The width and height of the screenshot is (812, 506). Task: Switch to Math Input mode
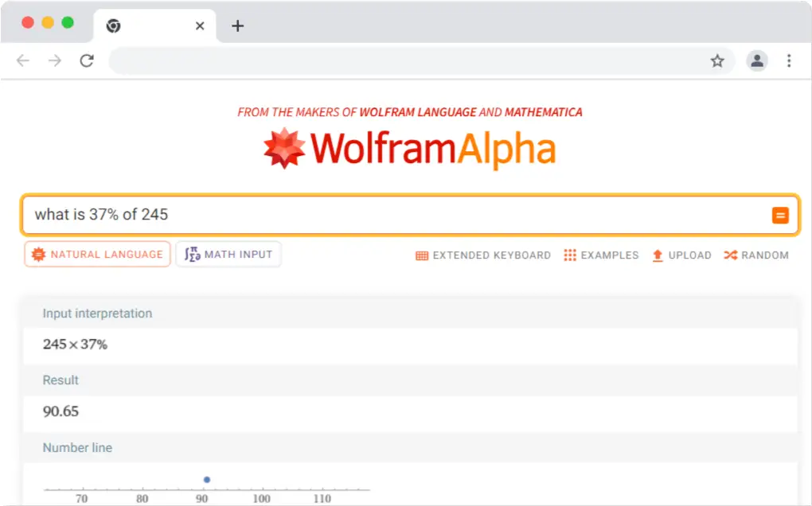click(228, 255)
